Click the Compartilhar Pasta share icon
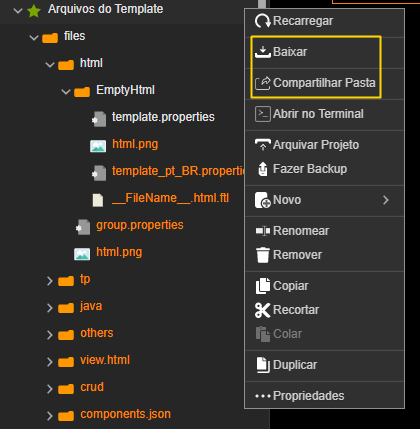 pyautogui.click(x=263, y=83)
